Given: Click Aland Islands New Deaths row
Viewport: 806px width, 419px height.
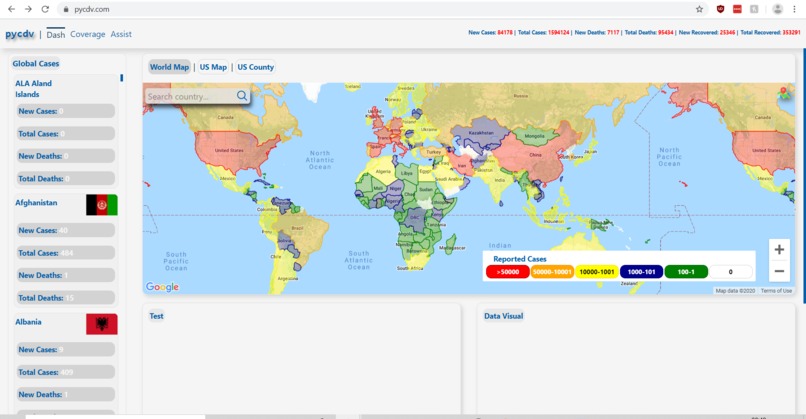Looking at the screenshot, I should (x=66, y=156).
